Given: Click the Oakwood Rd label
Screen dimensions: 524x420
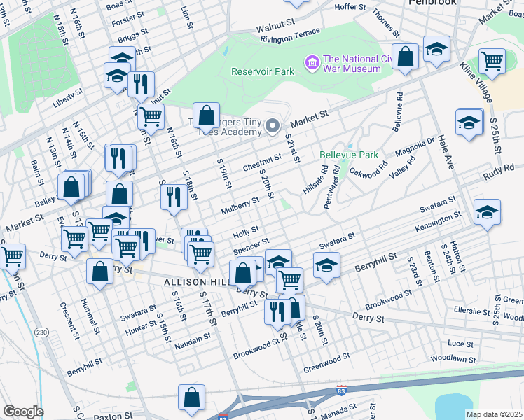Looking at the screenshot, I should click(368, 169).
